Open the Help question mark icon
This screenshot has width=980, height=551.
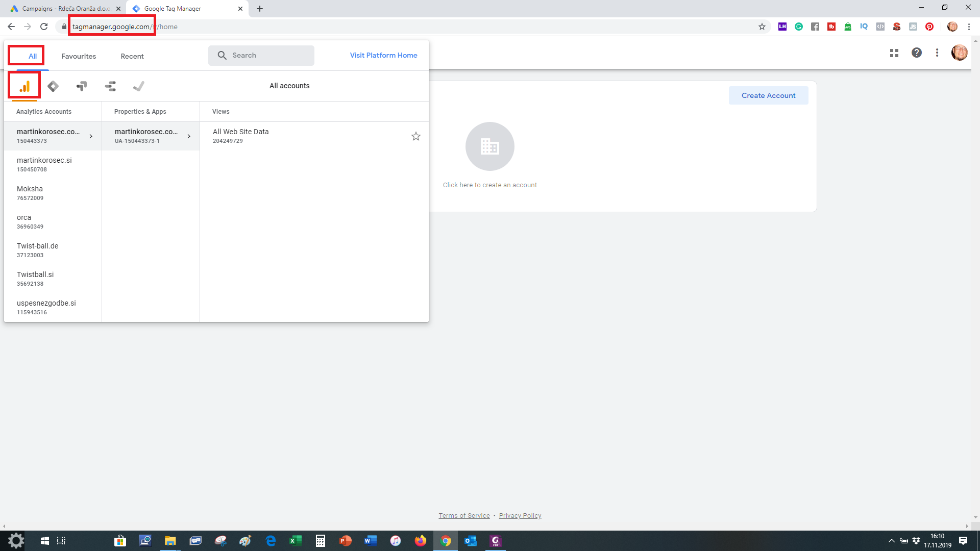coord(917,53)
